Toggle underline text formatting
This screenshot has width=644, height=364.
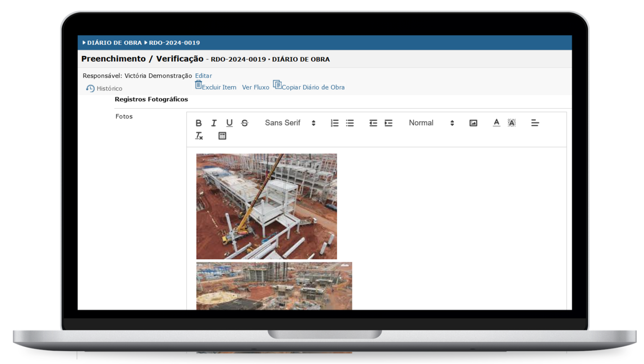(229, 123)
